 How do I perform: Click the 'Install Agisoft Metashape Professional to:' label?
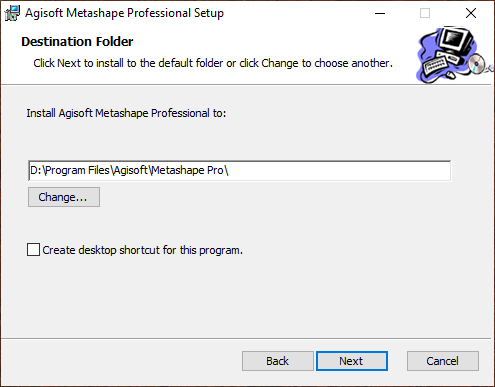126,113
